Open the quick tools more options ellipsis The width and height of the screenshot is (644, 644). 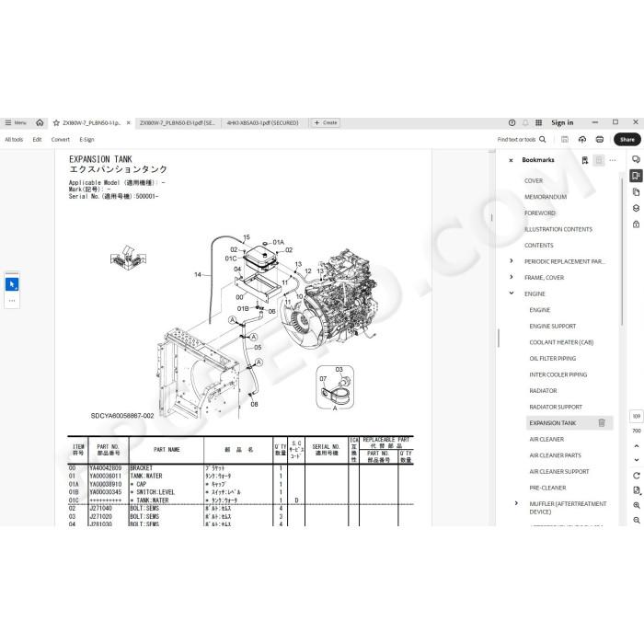[12, 301]
